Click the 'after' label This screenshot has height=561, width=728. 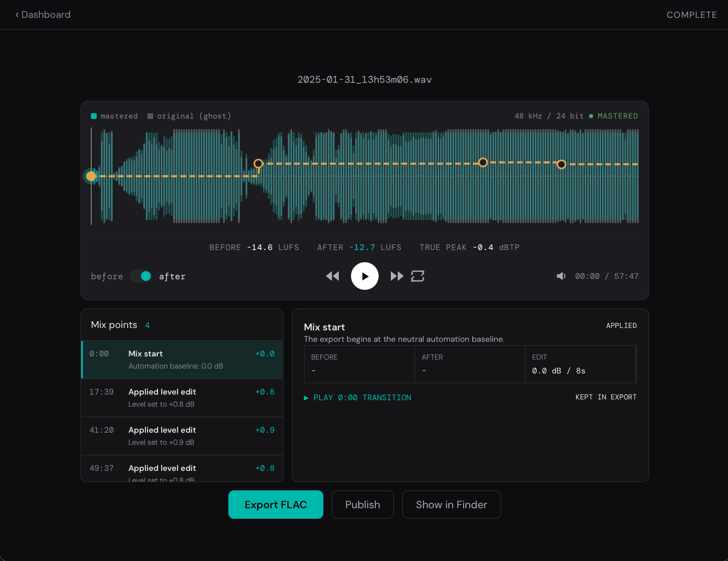click(x=172, y=276)
